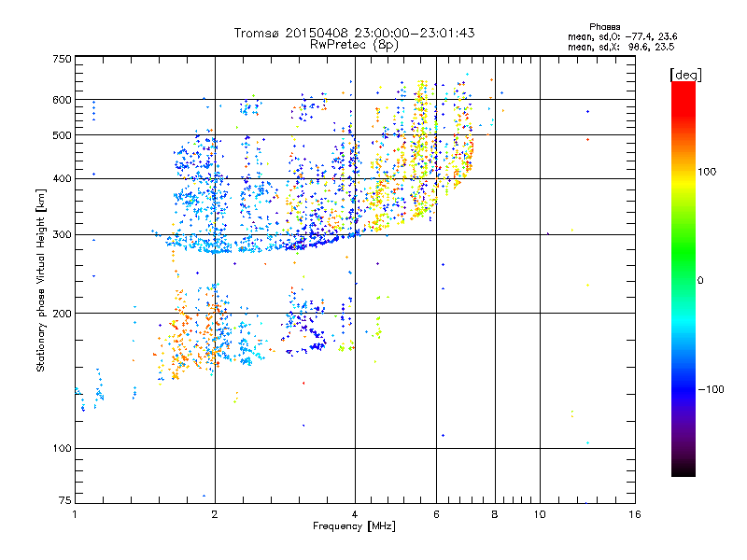Click the 'Frequency [MHz]' axis title

pyautogui.click(x=354, y=526)
